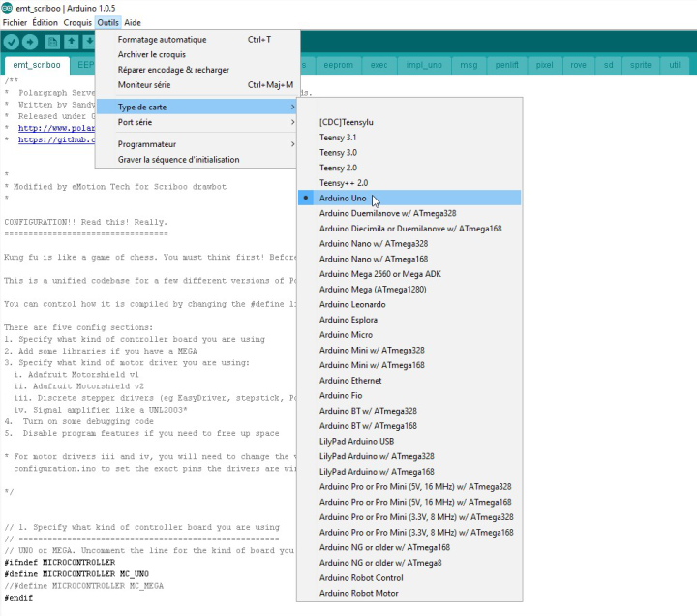The width and height of the screenshot is (697, 616).
Task: Expand the Programmateur submenu arrow
Action: (x=292, y=144)
